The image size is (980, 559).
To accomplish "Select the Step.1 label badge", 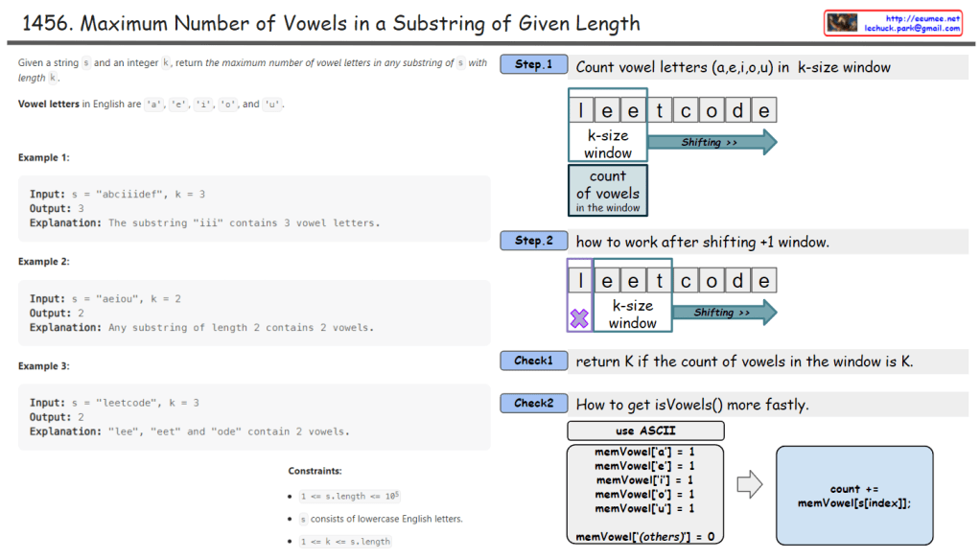I will tap(533, 65).
